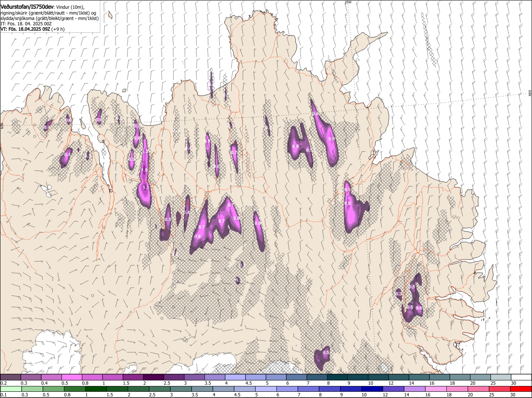Click the purple legend swatch between 0.2 and 0.3

10,377
